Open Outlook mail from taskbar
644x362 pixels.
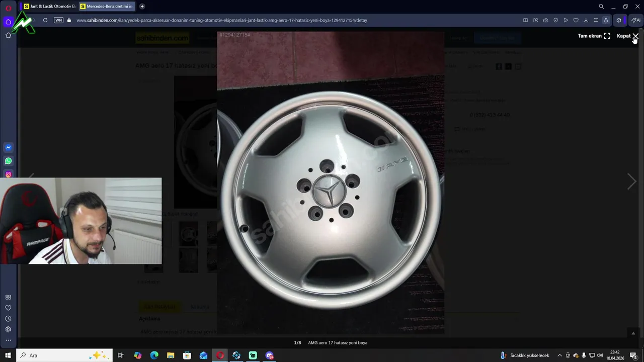[203, 355]
